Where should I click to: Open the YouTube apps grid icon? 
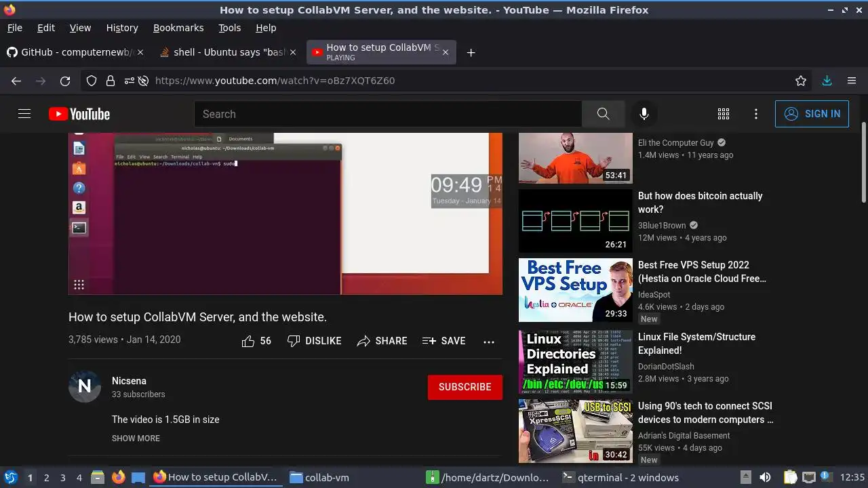coord(724,114)
